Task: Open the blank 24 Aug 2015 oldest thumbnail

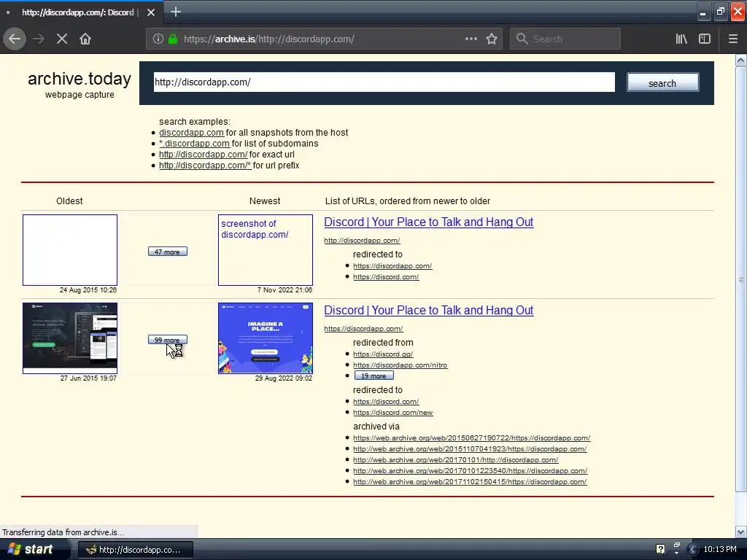Action: pos(70,250)
